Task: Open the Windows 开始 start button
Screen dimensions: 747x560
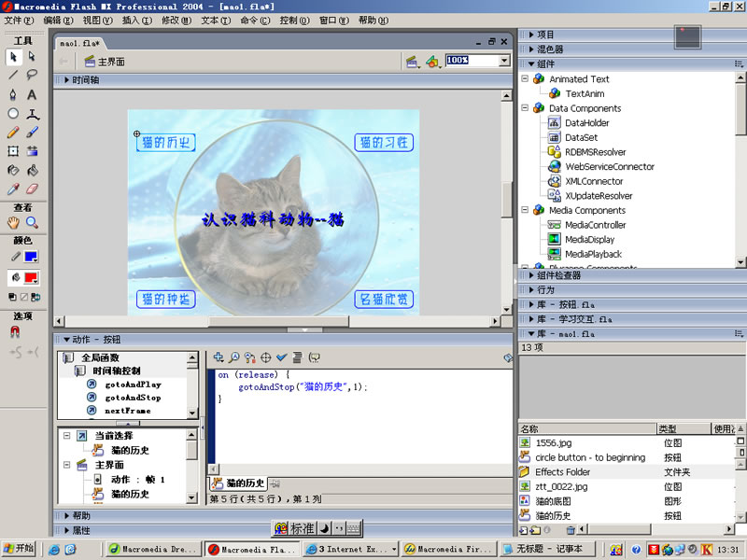Action: [18, 550]
